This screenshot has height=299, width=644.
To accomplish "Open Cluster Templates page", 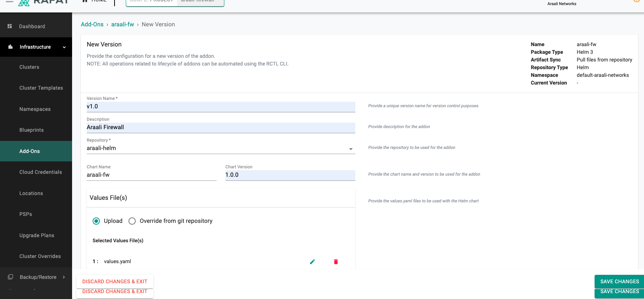I will tap(41, 88).
